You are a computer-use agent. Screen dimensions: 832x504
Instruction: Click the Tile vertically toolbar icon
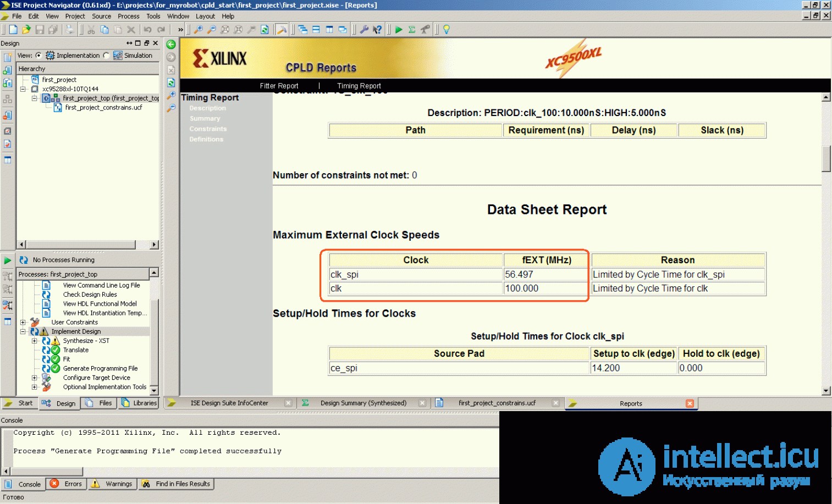point(329,30)
